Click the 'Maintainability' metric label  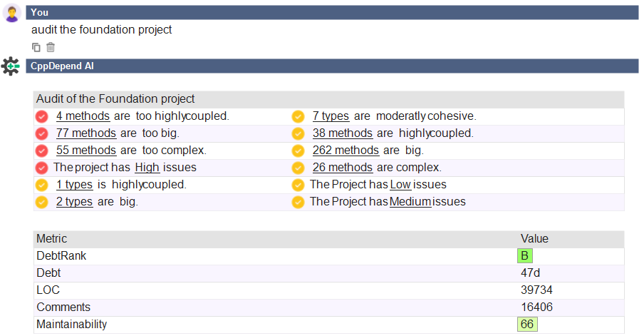click(71, 324)
